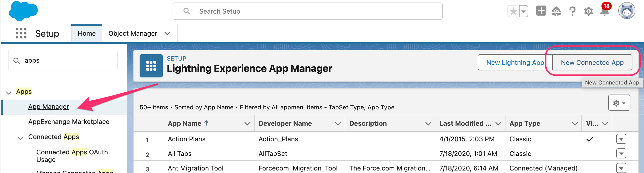This screenshot has height=173, width=644.
Task: Click the App Manager grid header icon
Action: [151, 66]
